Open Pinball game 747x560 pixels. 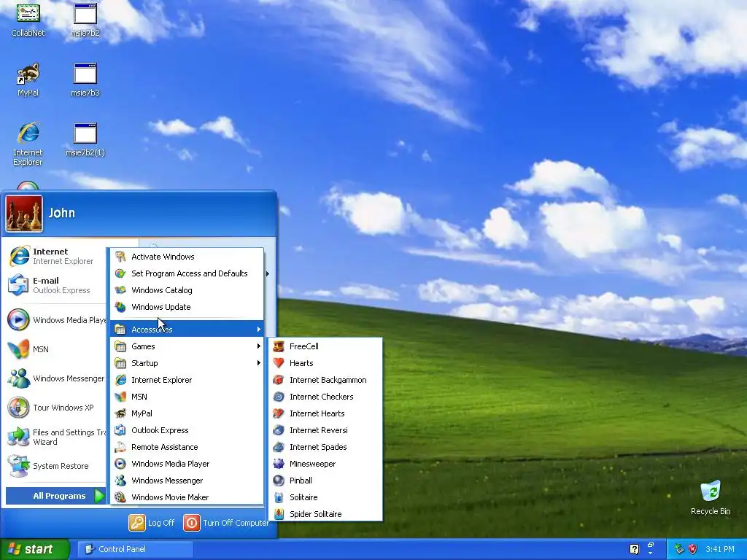pyautogui.click(x=325, y=481)
